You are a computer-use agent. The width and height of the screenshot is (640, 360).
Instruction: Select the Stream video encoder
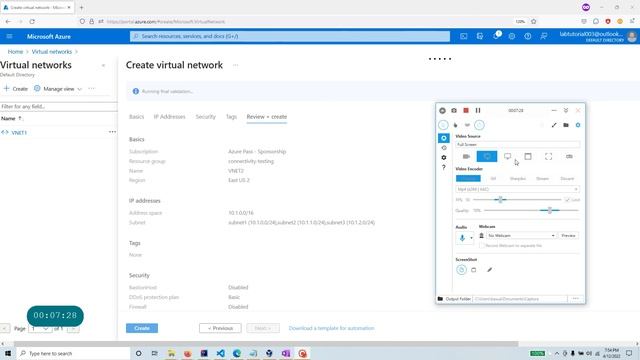click(542, 178)
